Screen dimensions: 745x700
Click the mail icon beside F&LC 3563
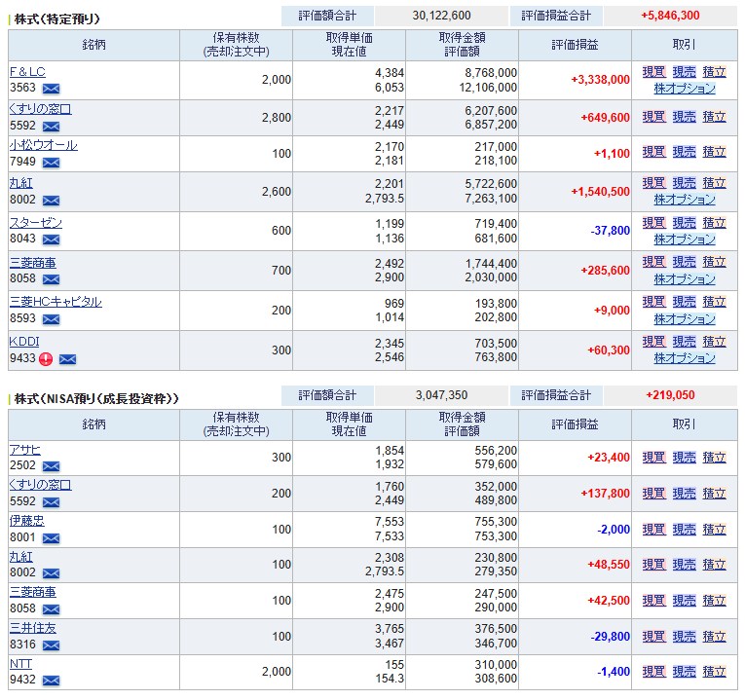(51, 89)
